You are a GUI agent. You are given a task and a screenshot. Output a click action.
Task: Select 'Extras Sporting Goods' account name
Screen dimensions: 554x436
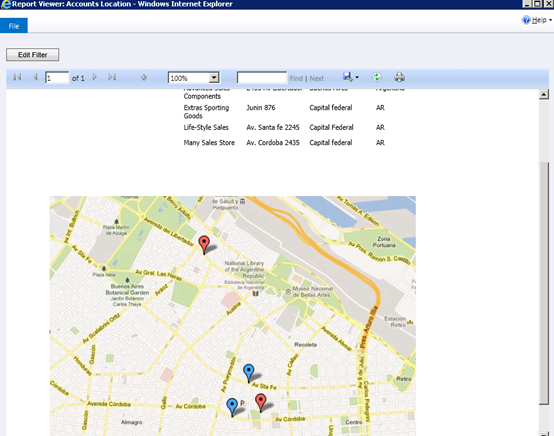(x=206, y=112)
